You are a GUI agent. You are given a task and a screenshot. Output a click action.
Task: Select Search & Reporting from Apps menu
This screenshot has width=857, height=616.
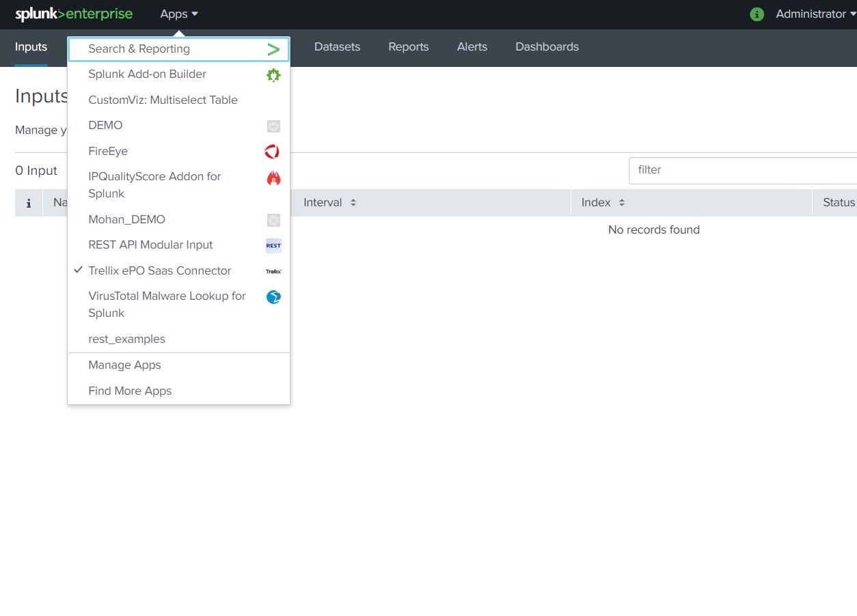pos(178,48)
